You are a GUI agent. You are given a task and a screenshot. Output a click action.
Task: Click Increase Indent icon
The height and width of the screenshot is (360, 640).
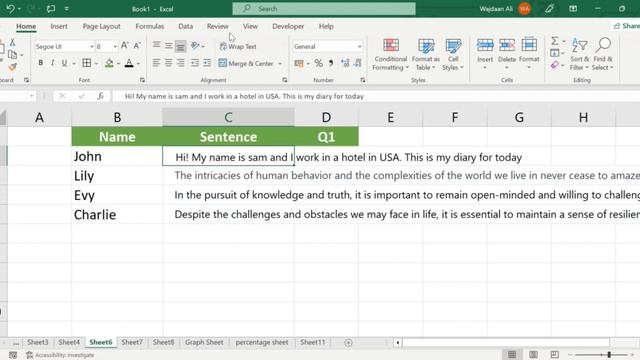click(207, 63)
